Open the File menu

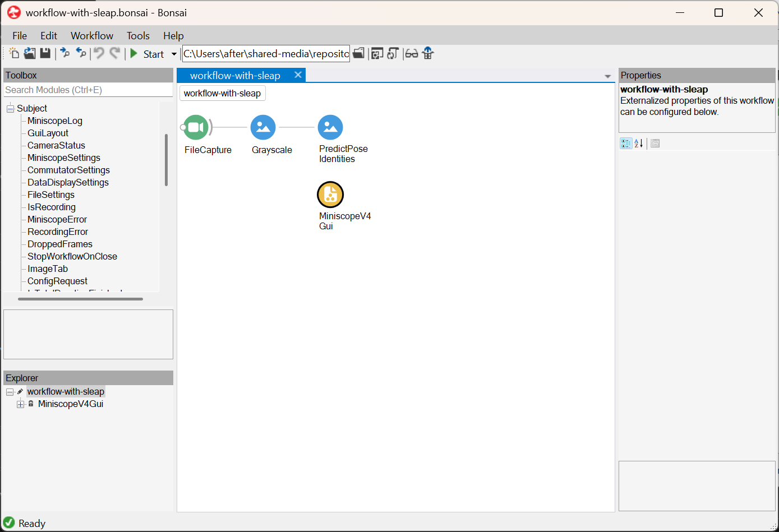(20, 36)
